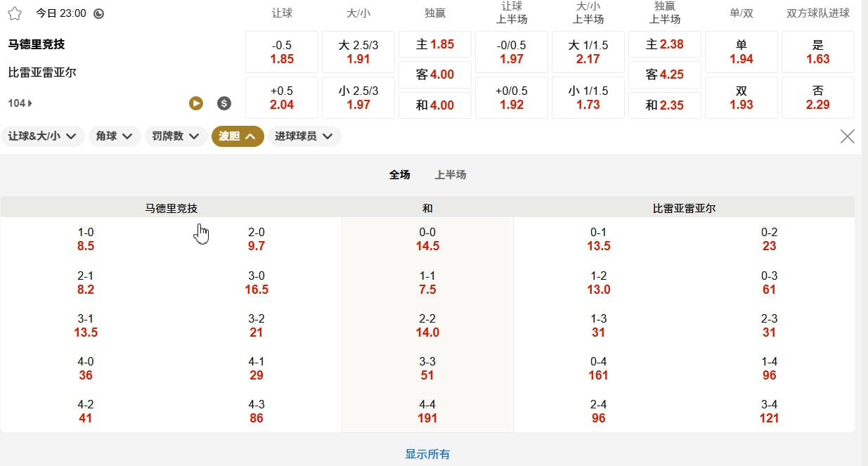The image size is (868, 466).
Task: Pick draw score 0-0 at 14.5
Action: [427, 239]
